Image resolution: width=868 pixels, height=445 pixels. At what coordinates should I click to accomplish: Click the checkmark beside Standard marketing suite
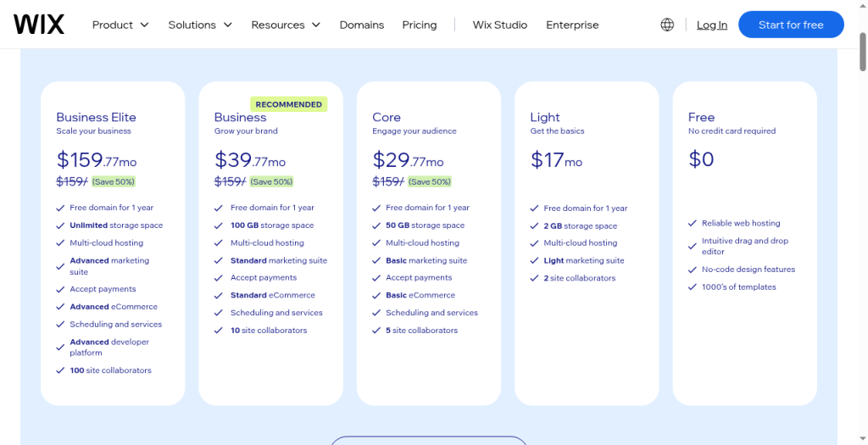tap(218, 261)
